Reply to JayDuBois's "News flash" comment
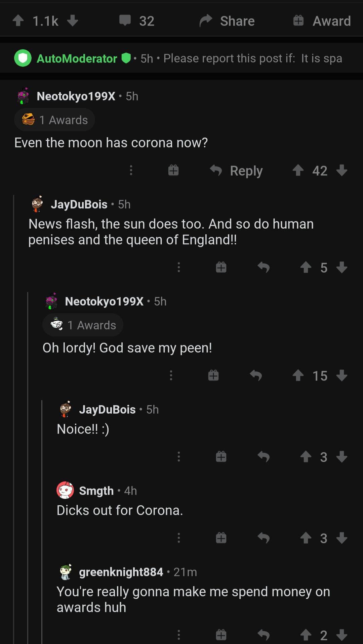 pos(264,268)
